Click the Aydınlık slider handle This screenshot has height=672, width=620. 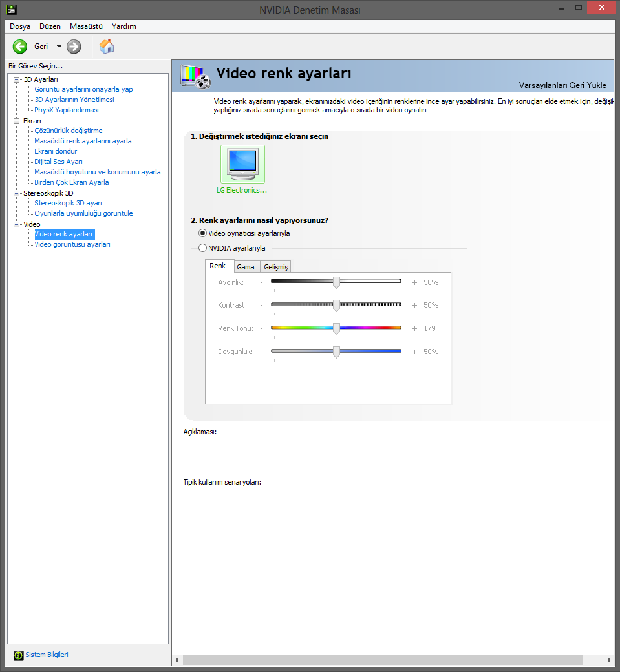click(337, 282)
